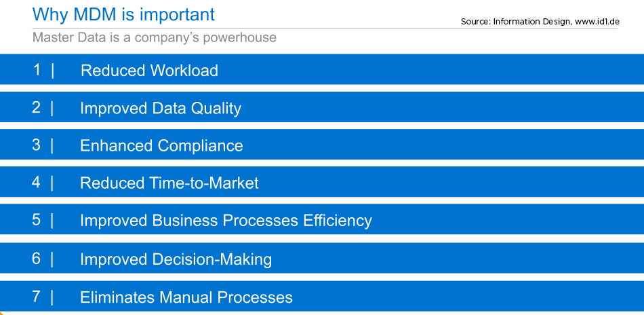Select number 7 beside Eliminates Manual Processes
The width and height of the screenshot is (644, 315).
37,297
